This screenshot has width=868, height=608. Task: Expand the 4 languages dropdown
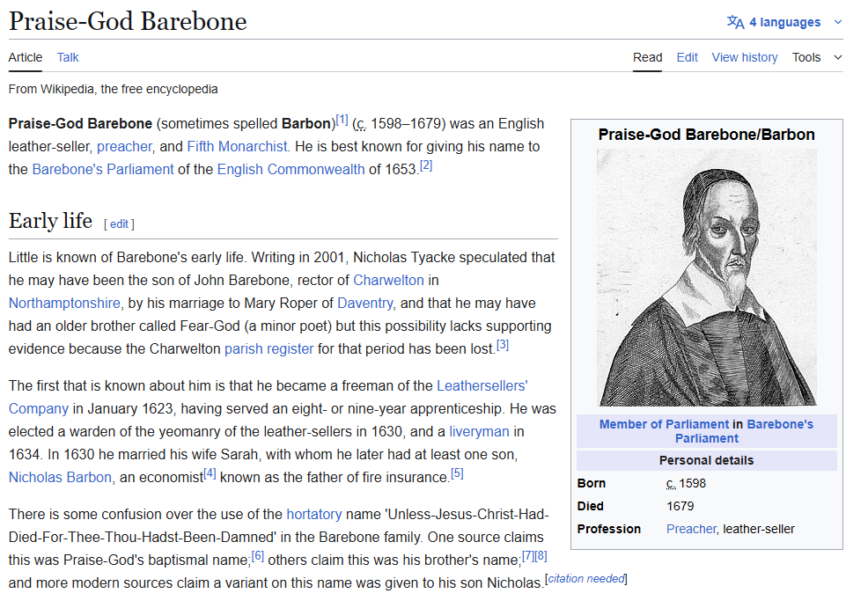[784, 22]
